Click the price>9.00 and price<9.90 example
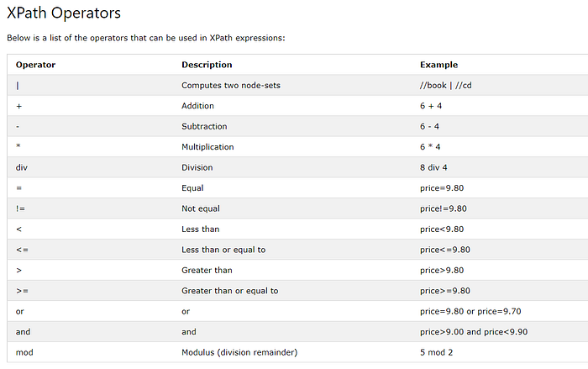Image resolution: width=588 pixels, height=369 pixels. tap(474, 332)
